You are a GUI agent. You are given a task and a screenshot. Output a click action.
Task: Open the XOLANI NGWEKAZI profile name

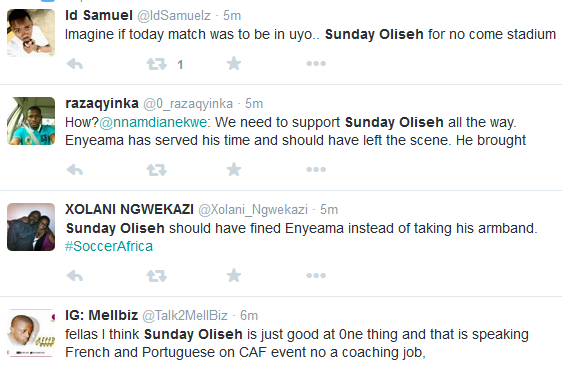coord(129,209)
